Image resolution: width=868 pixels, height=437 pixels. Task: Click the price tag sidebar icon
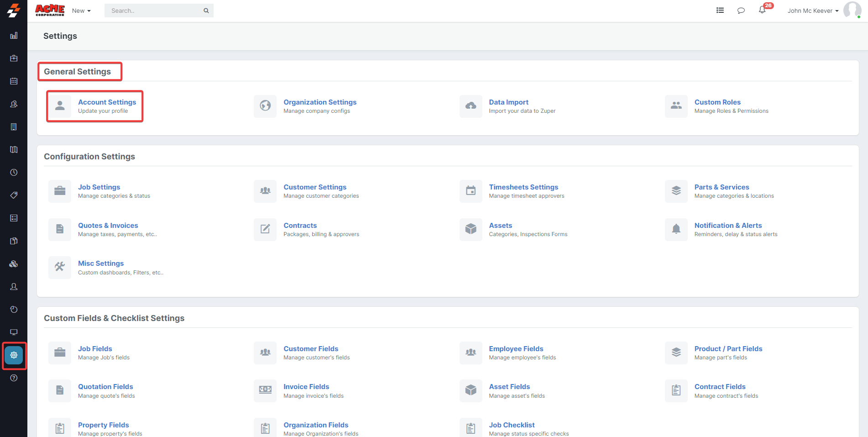(14, 195)
